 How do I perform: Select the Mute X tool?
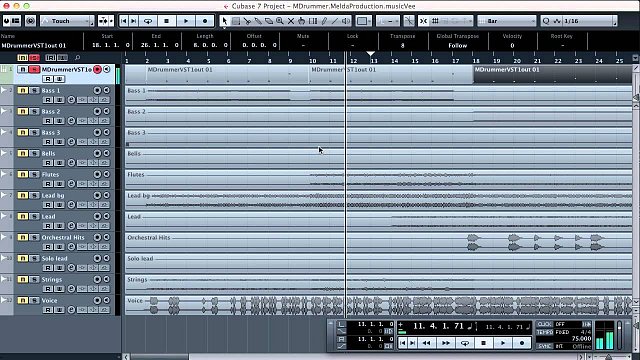click(291, 21)
